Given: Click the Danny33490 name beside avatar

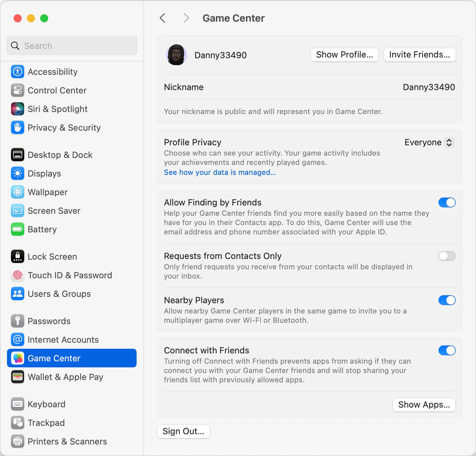Looking at the screenshot, I should (x=221, y=55).
